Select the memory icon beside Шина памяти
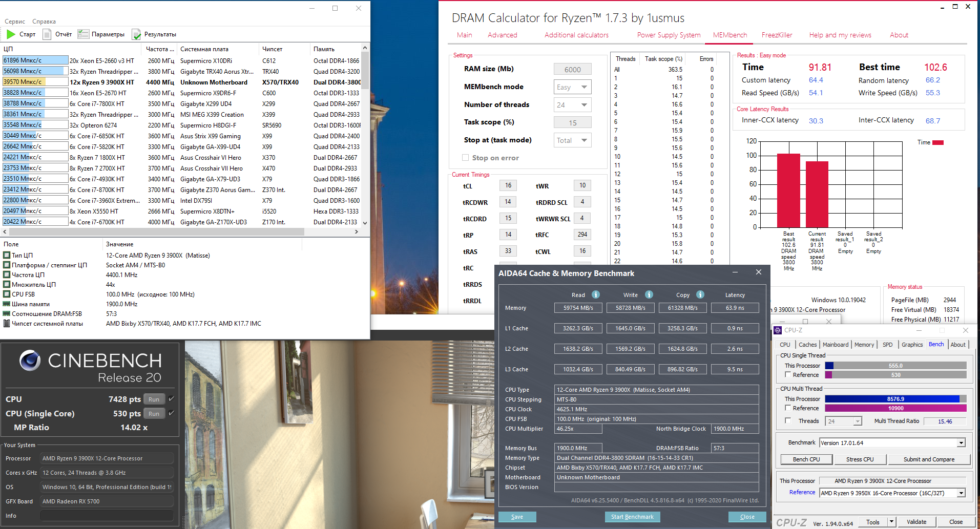The height and width of the screenshot is (529, 980). pos(7,304)
